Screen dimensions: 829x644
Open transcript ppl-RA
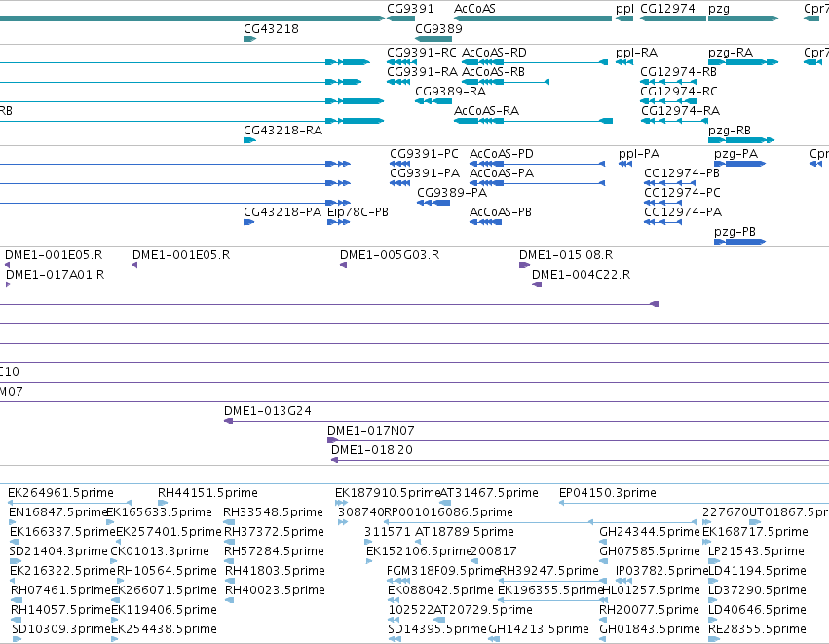point(636,53)
